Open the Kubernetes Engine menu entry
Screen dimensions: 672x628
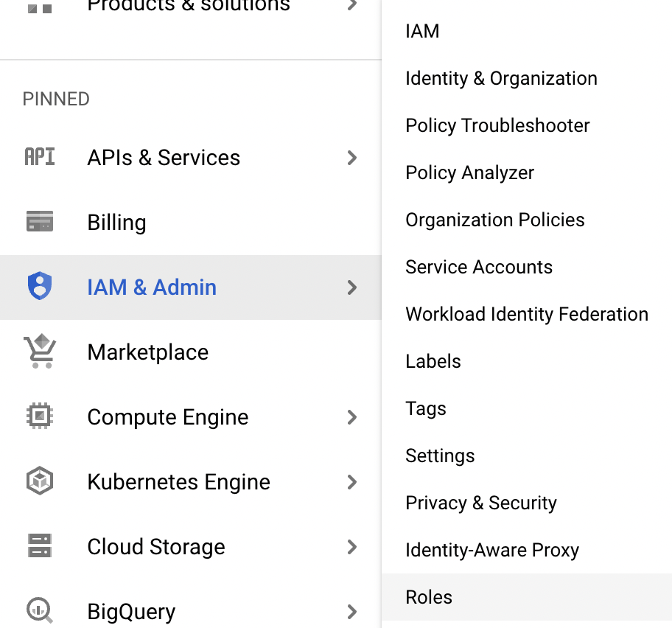(191, 482)
